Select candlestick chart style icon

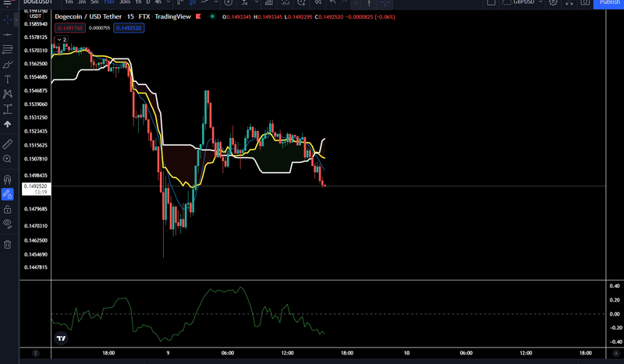193,2
